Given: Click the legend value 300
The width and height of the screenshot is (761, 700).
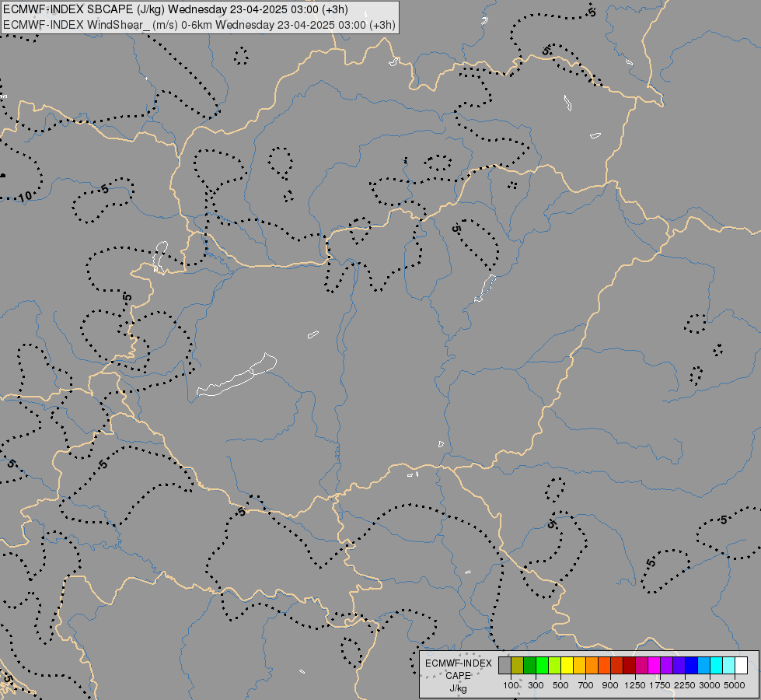Looking at the screenshot, I should (536, 685).
